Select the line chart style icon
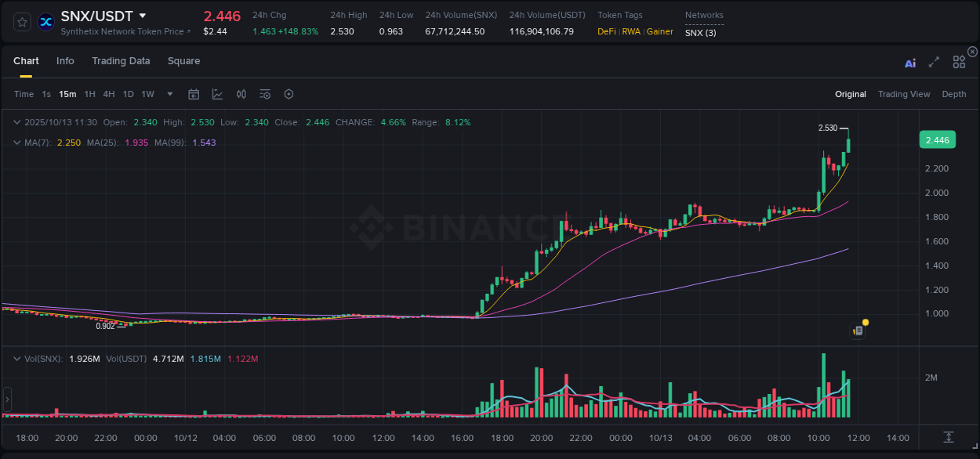980x459 pixels. (x=217, y=94)
